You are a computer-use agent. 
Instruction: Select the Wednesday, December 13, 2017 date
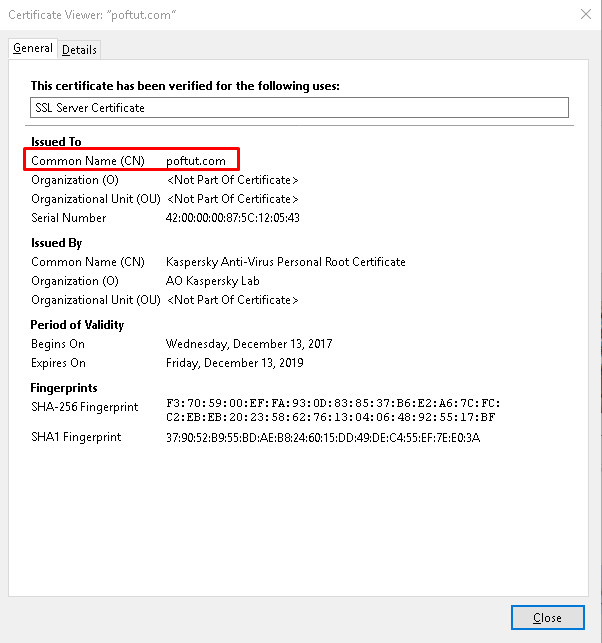[x=249, y=344]
